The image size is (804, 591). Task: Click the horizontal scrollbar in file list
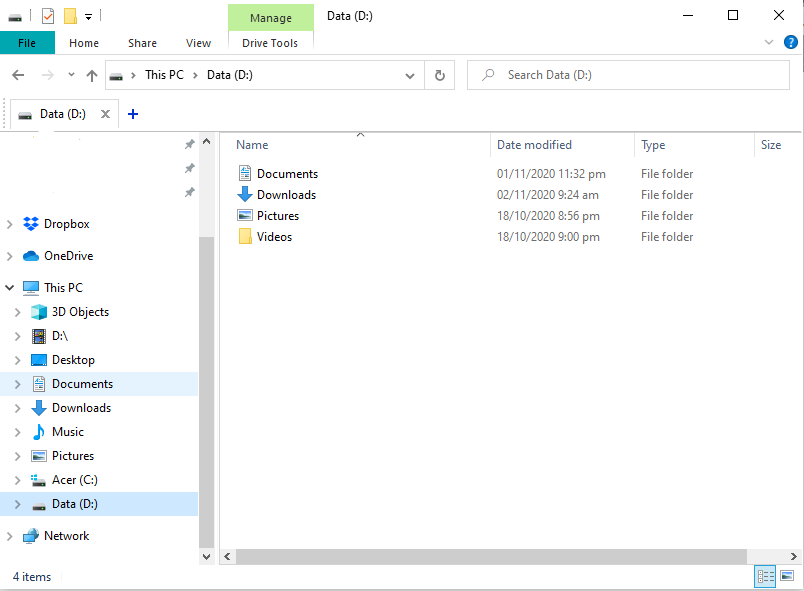pos(490,556)
